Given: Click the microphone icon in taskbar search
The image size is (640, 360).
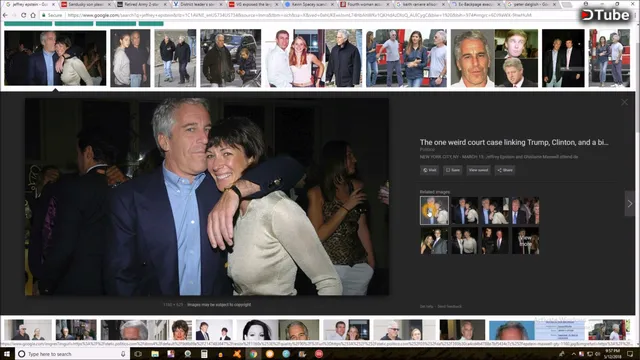Looking at the screenshot, I should coord(123,354).
